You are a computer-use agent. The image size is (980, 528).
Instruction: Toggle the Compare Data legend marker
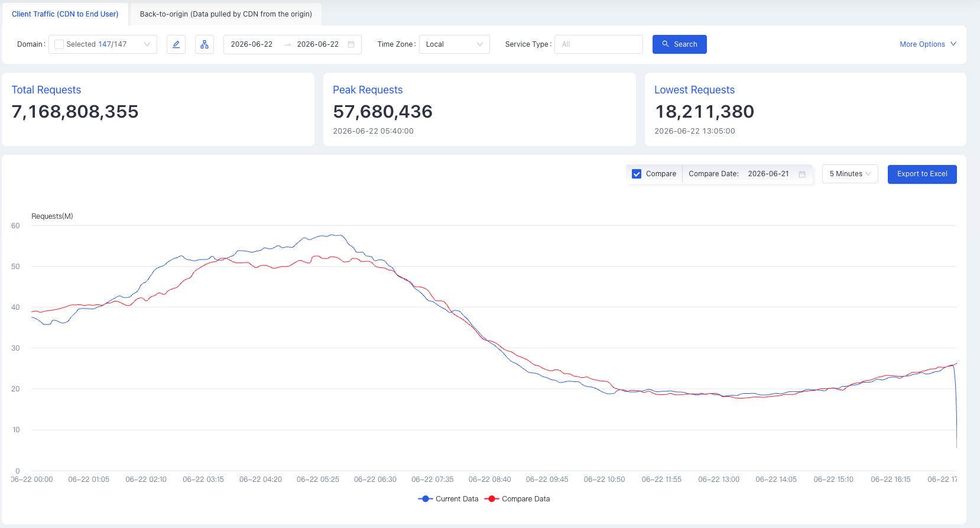tap(491, 499)
